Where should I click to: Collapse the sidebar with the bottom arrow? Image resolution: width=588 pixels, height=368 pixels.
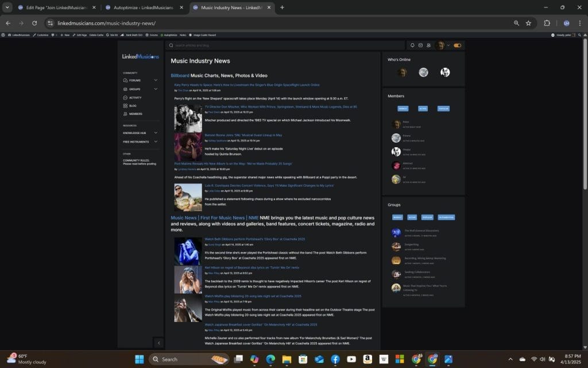click(159, 343)
